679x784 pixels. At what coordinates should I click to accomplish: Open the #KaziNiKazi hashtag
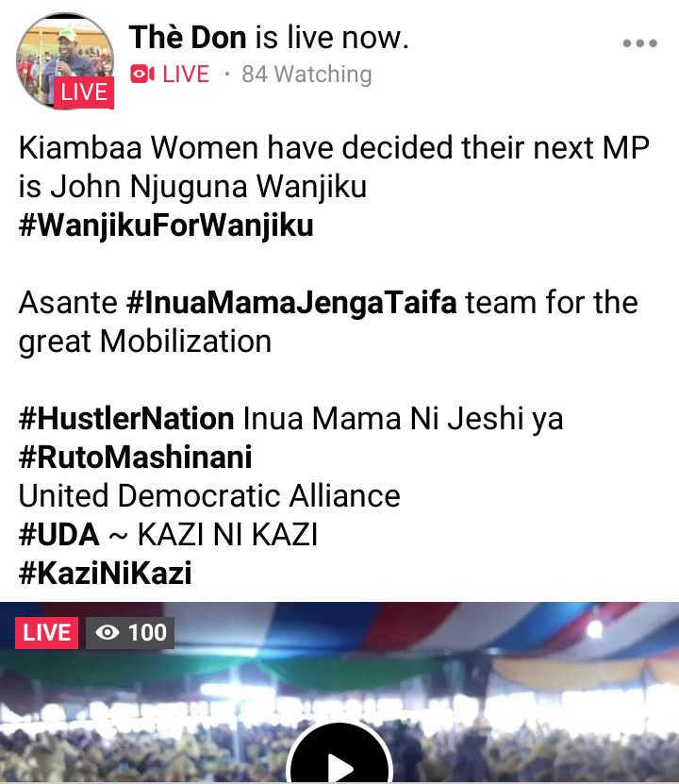(x=105, y=573)
